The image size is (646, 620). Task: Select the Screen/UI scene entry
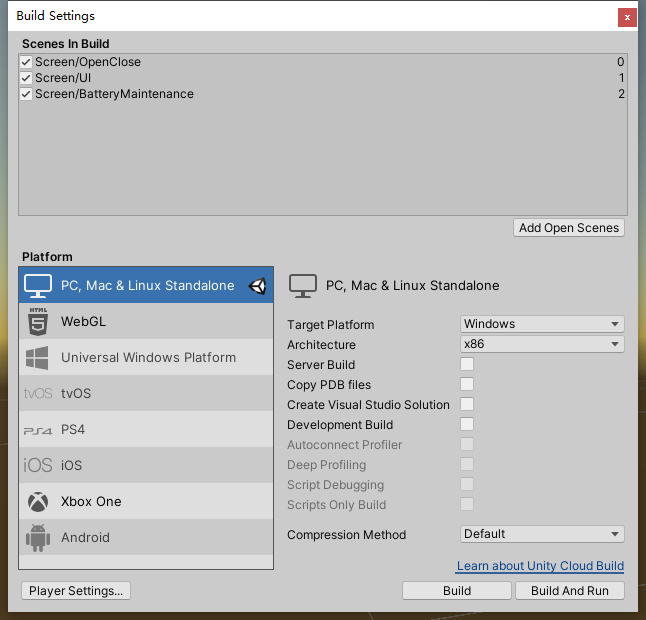(323, 78)
